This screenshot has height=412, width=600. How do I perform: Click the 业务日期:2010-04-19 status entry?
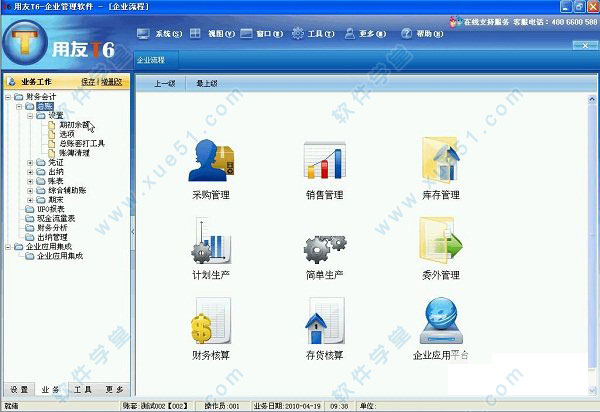click(x=287, y=406)
